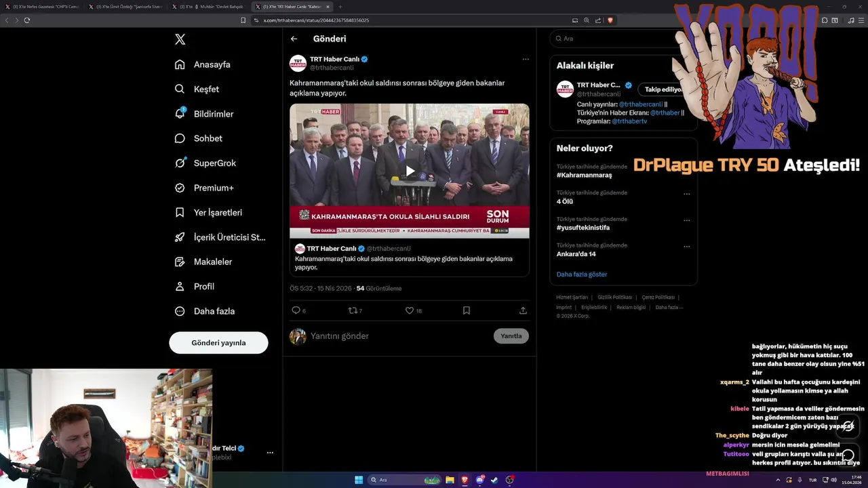This screenshot has height=488, width=868.
Task: Toggle the Takip ediliyor follow button
Action: pyautogui.click(x=663, y=89)
